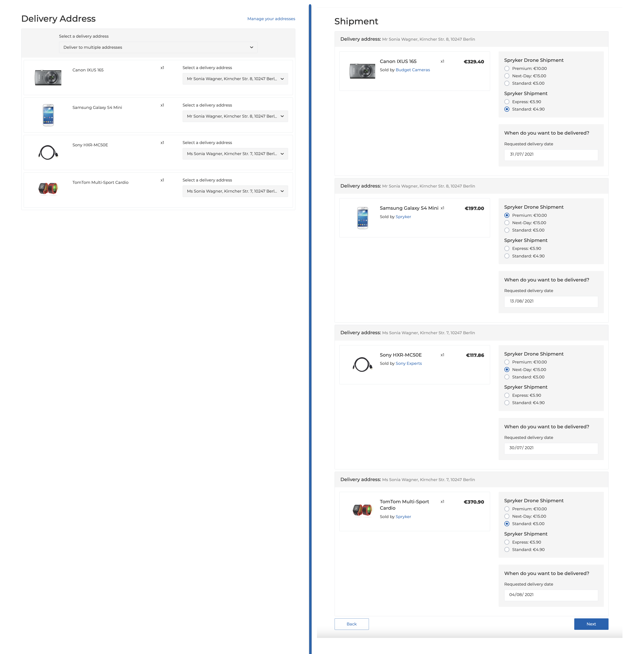Click the Shipment page heading

click(x=356, y=21)
